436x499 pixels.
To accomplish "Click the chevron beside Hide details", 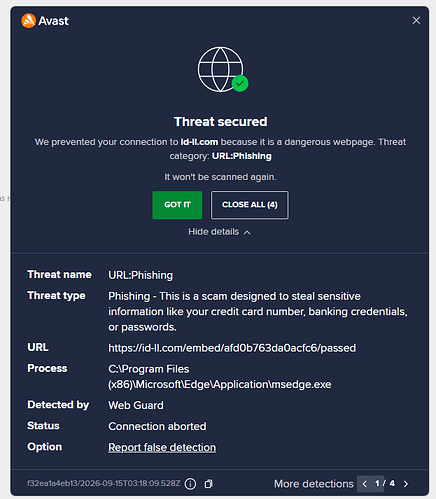I will pos(247,232).
